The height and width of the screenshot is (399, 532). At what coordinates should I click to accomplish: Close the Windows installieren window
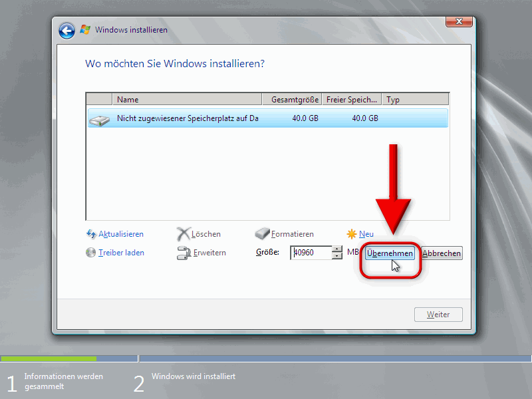pos(460,22)
